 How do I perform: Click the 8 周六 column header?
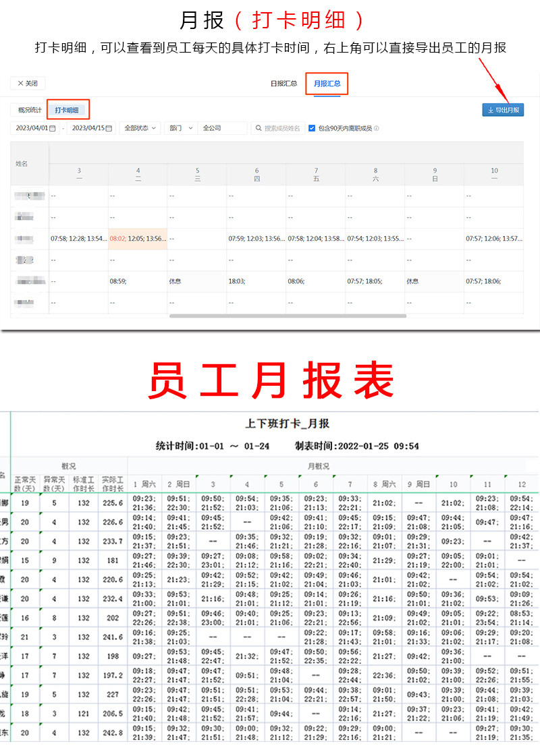pyautogui.click(x=384, y=484)
